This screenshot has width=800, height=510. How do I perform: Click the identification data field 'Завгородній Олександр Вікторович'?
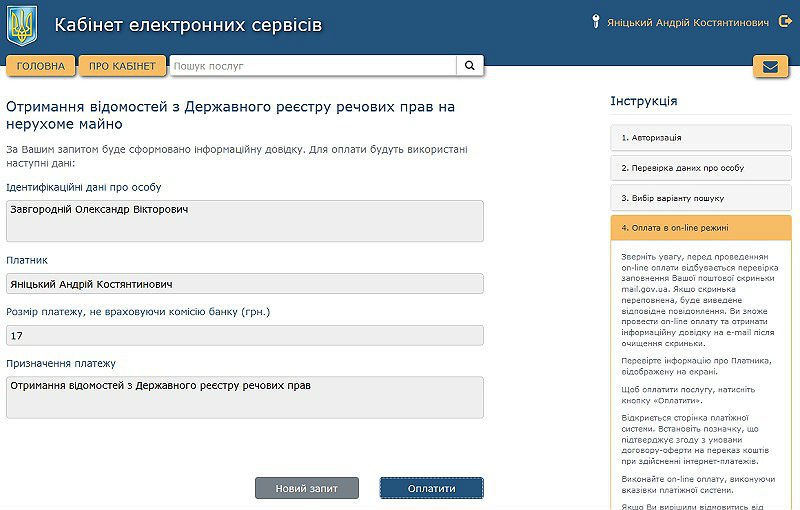coord(244,220)
